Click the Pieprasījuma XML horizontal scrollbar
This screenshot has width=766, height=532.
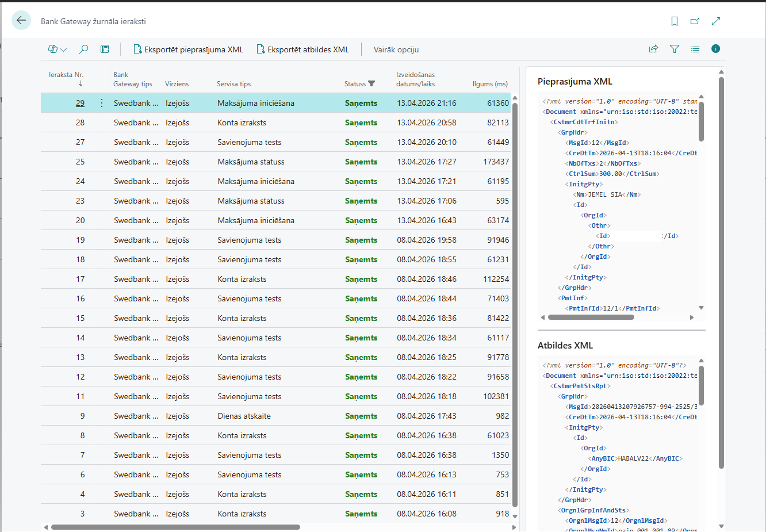coord(591,317)
